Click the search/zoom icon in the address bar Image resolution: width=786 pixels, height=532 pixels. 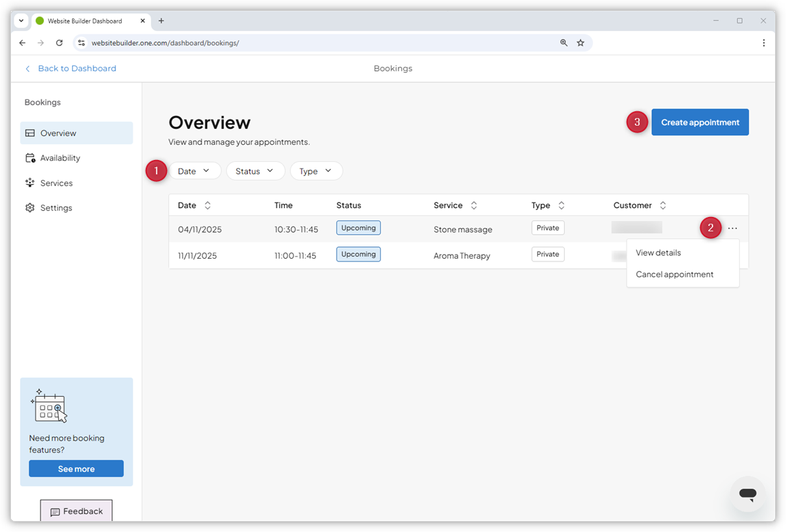coord(563,43)
